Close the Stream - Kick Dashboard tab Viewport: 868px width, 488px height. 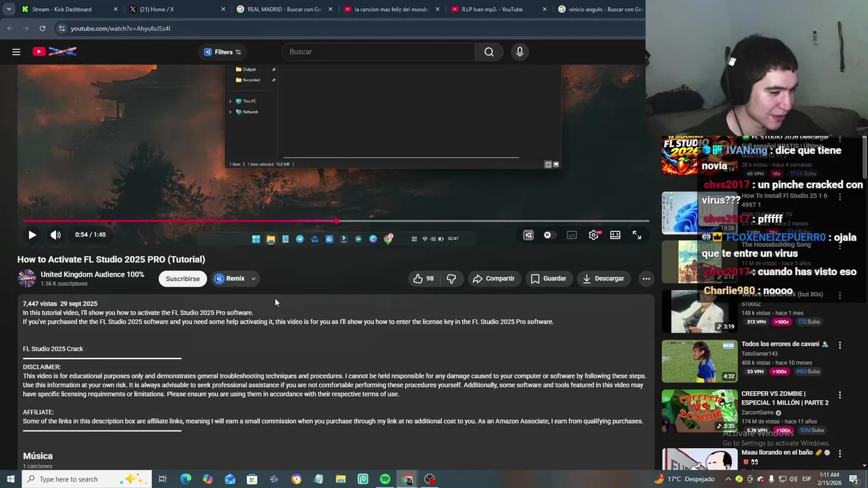point(115,9)
